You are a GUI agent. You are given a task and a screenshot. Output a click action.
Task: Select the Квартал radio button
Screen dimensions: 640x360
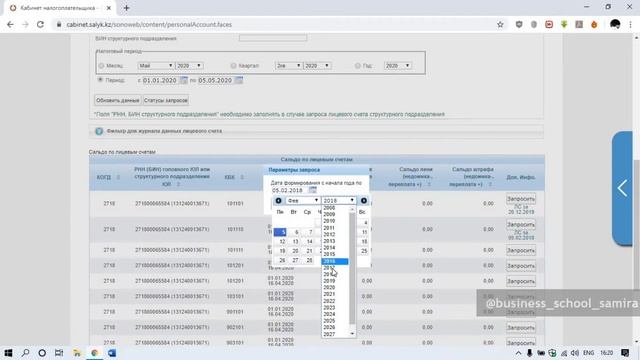click(x=233, y=66)
